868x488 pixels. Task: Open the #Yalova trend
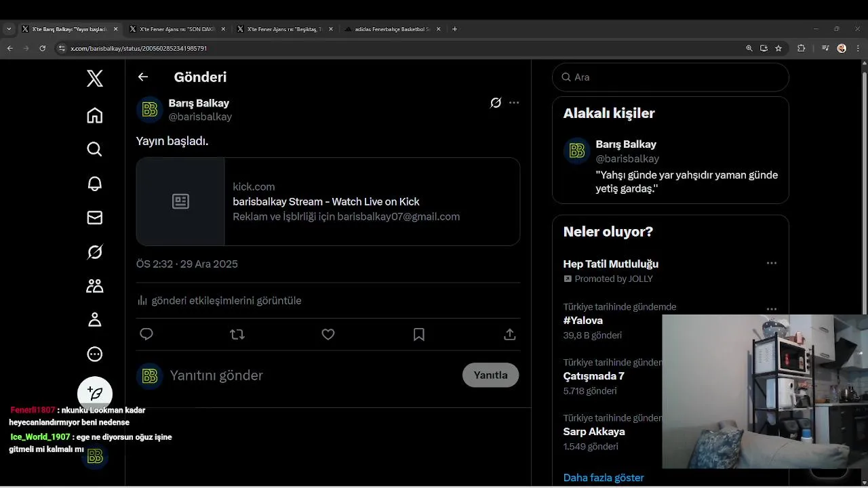(583, 321)
